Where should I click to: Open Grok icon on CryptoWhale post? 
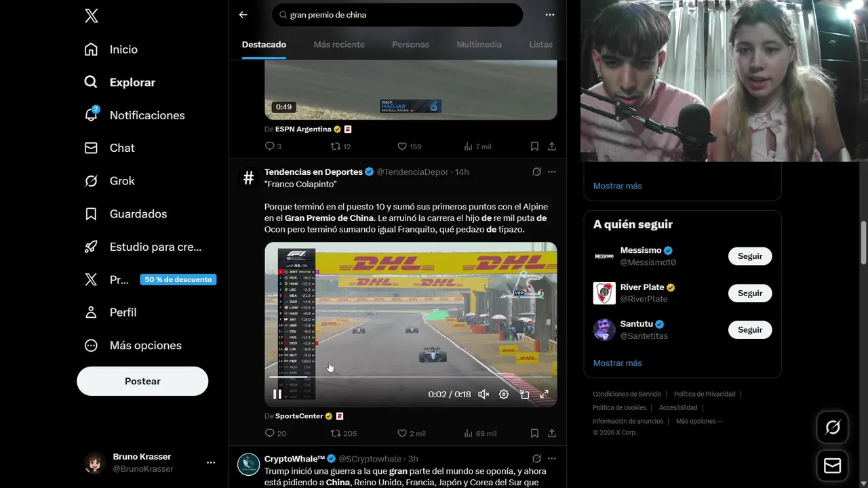point(536,459)
